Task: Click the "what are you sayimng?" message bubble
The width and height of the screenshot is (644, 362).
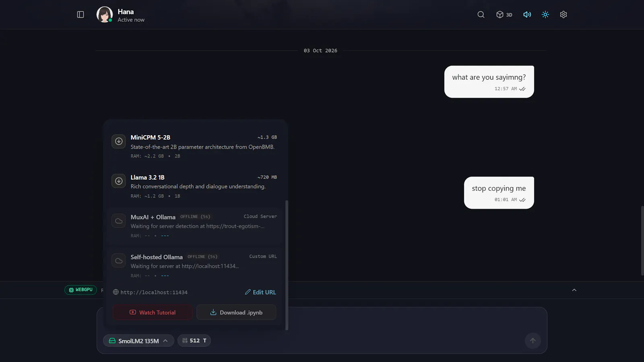Action: [489, 82]
